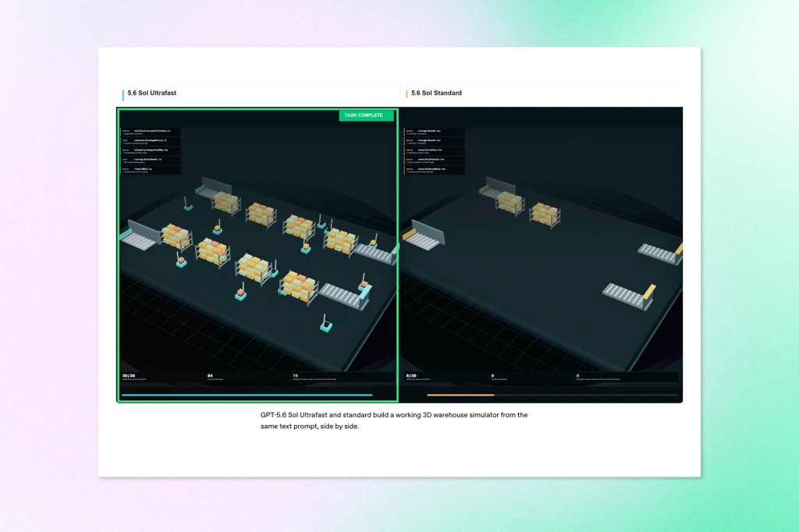799x532 pixels.
Task: Click the '5.6 Sol Ultrafast' heading
Action: tap(152, 93)
